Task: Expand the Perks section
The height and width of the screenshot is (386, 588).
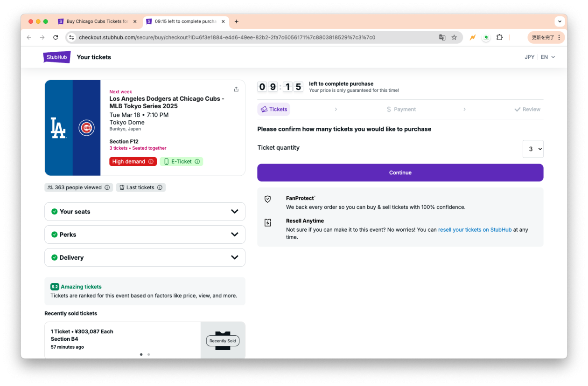Action: 145,234
